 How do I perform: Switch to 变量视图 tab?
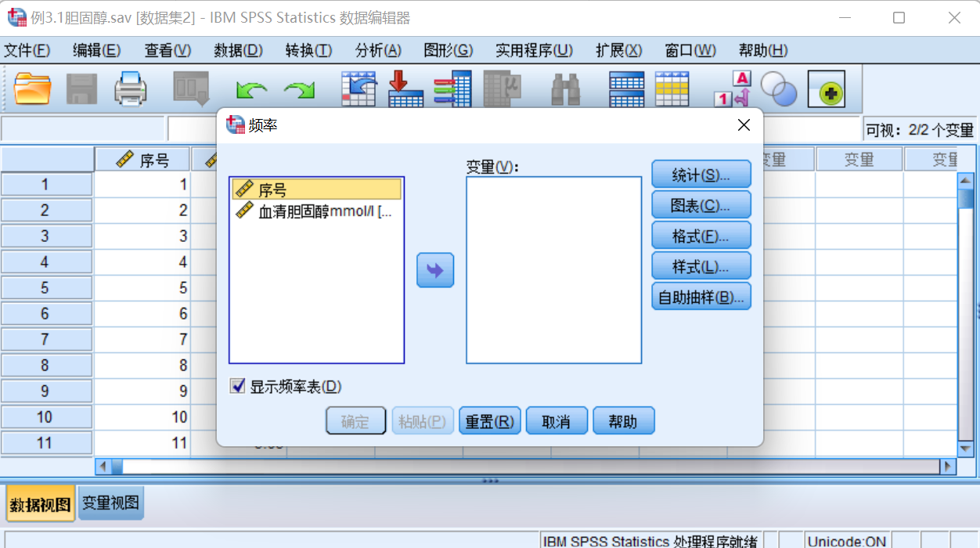(111, 503)
